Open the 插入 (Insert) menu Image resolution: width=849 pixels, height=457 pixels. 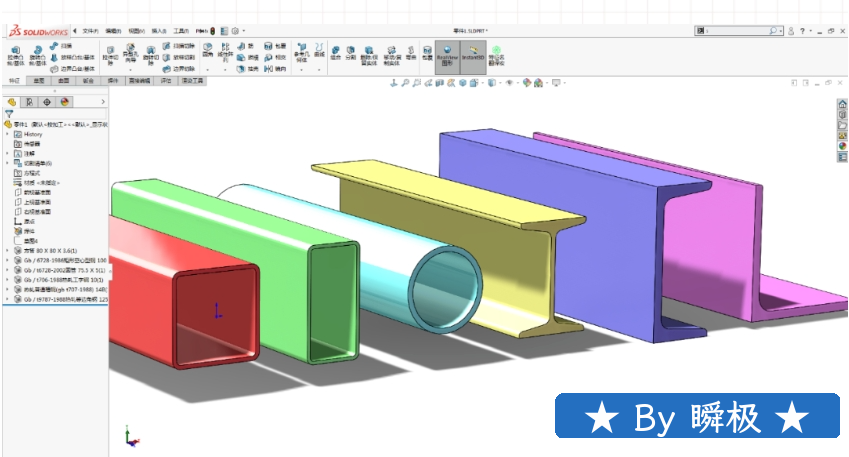[159, 31]
